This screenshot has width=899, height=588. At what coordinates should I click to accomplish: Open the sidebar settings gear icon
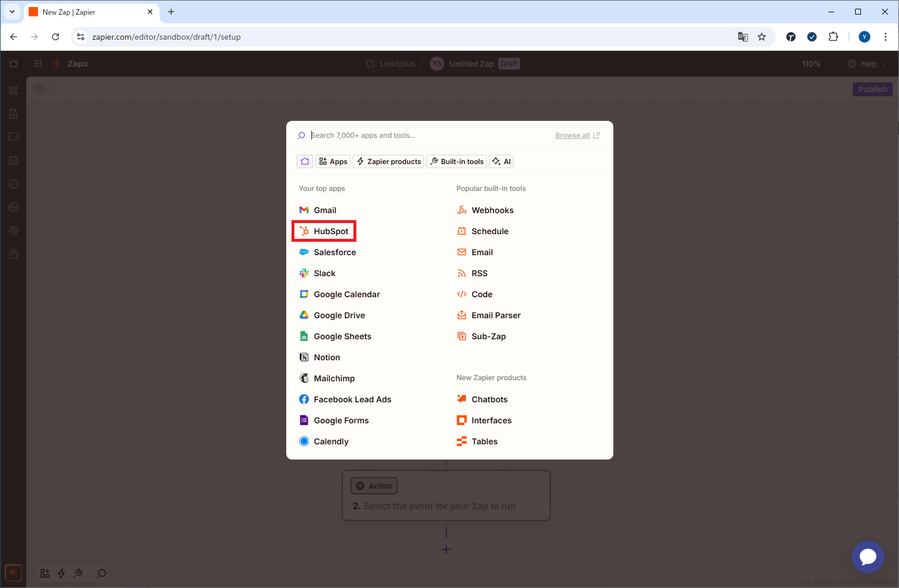pos(13,231)
